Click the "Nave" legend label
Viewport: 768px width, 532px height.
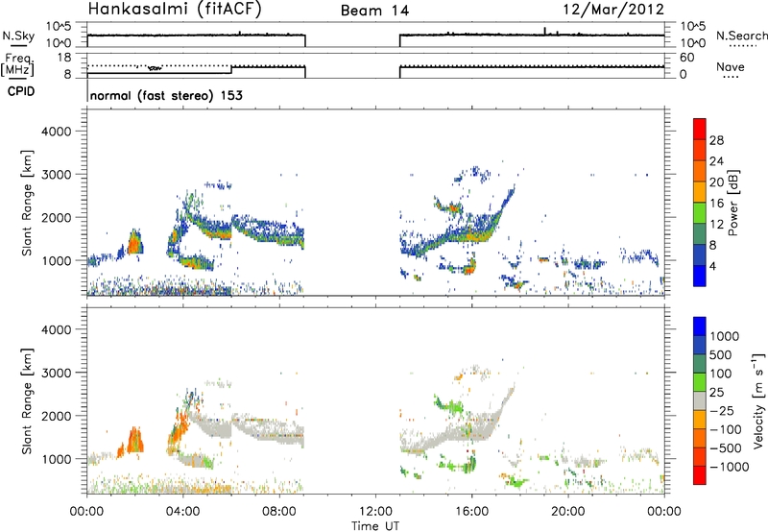point(731,66)
